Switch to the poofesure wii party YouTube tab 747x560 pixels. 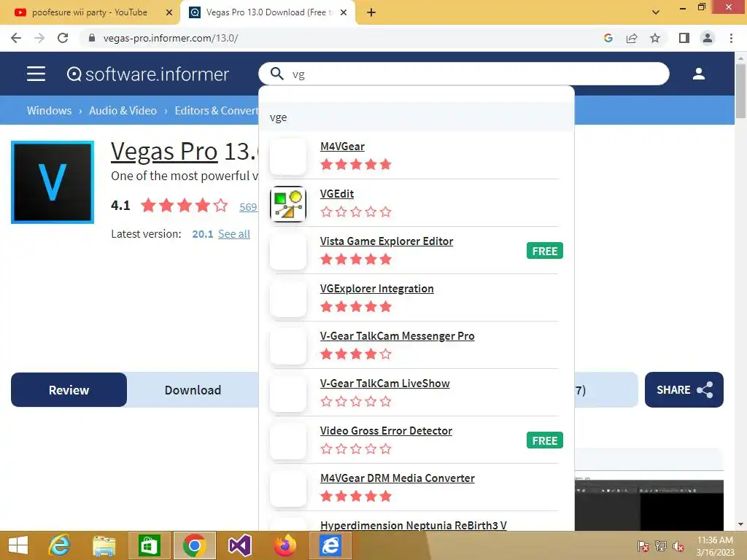tap(90, 12)
